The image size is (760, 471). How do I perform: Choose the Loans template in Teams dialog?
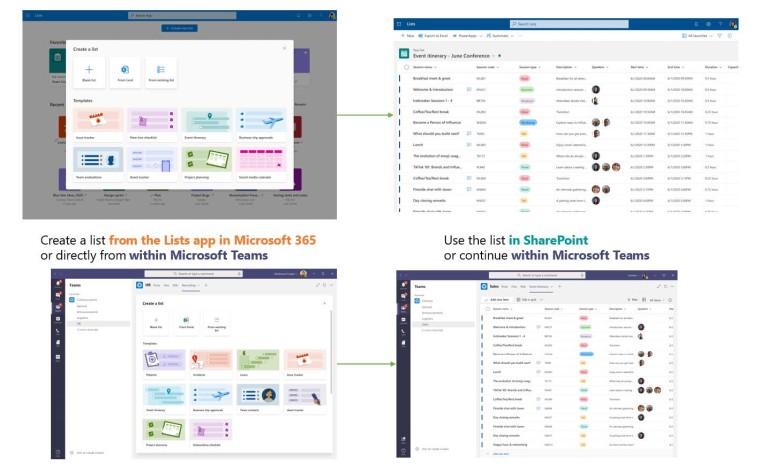click(258, 363)
